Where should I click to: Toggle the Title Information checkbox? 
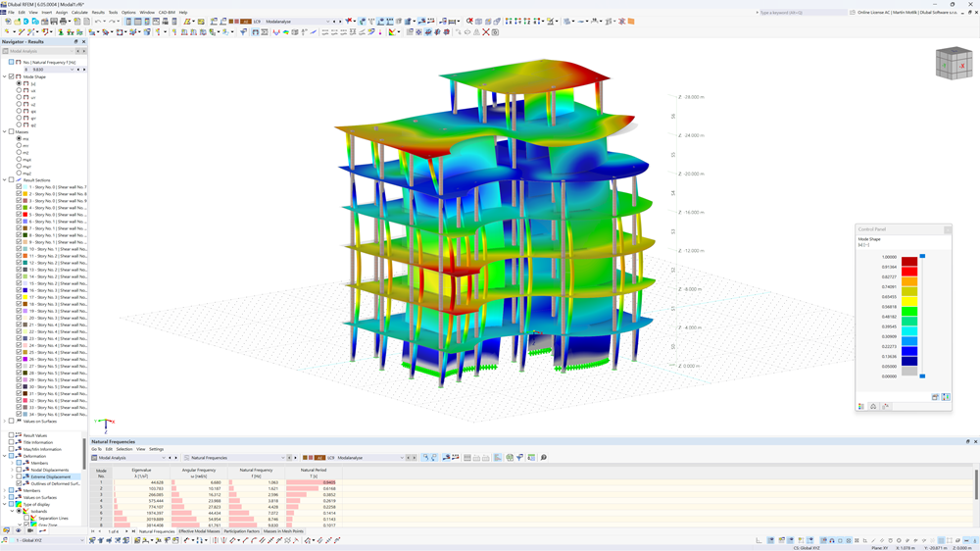12,442
